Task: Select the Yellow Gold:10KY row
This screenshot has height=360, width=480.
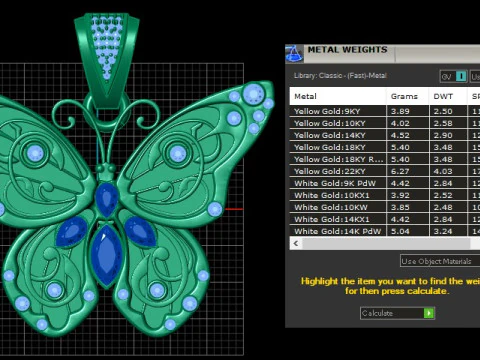Action: click(385, 123)
